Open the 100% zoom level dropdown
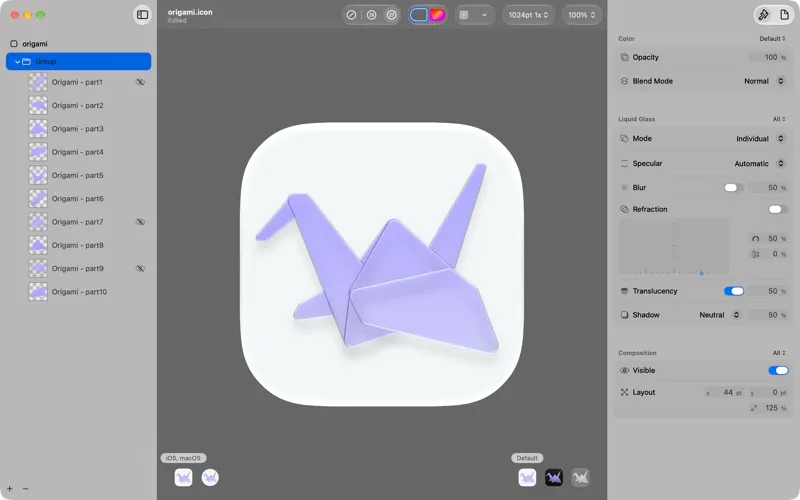The height and width of the screenshot is (500, 800). coord(582,15)
